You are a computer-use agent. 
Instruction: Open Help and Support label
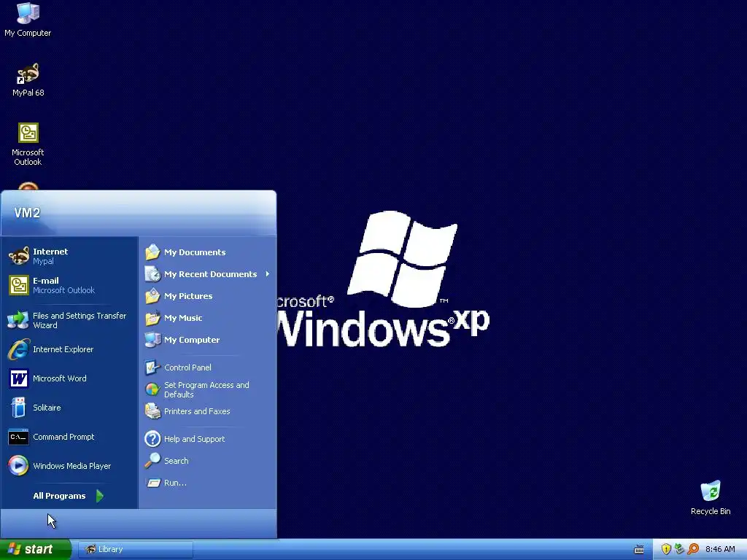[194, 438]
